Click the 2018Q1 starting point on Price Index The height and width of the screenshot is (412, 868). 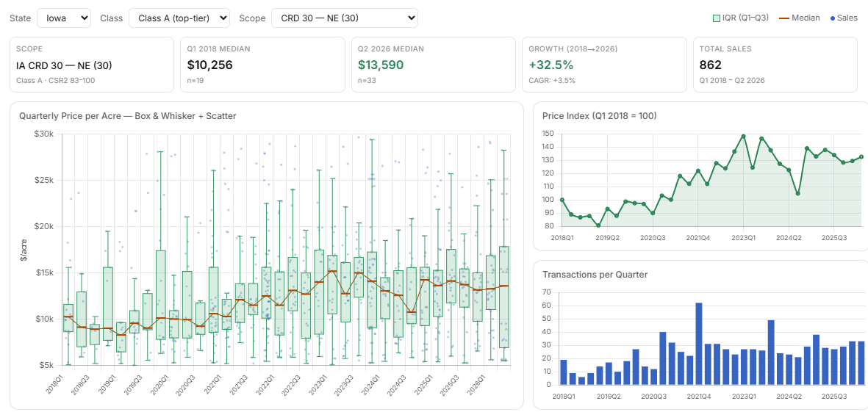coord(562,200)
